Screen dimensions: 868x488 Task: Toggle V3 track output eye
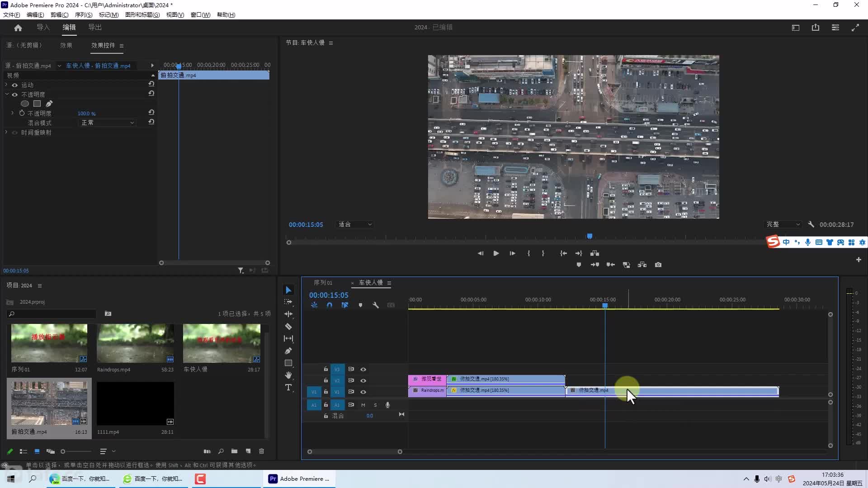[x=363, y=370]
